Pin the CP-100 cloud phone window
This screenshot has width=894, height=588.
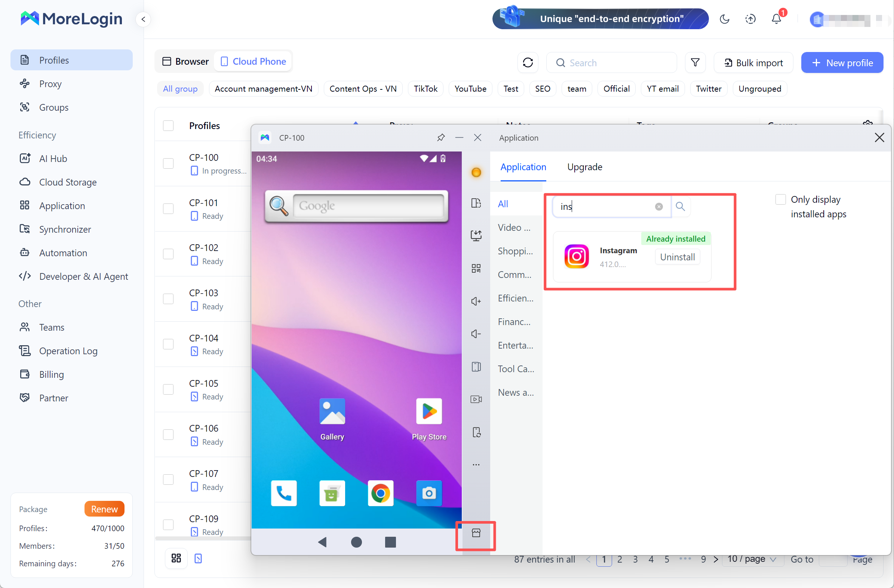coord(440,138)
